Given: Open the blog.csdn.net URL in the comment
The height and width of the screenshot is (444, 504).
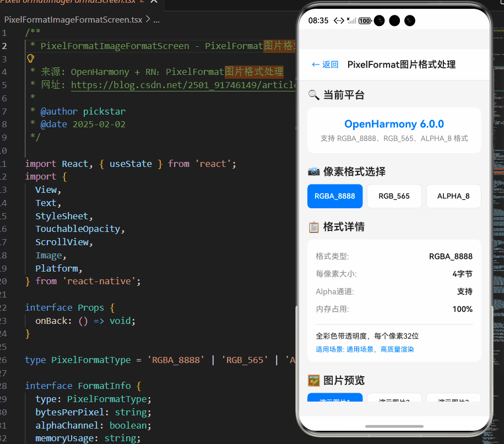Looking at the screenshot, I should 183,85.
